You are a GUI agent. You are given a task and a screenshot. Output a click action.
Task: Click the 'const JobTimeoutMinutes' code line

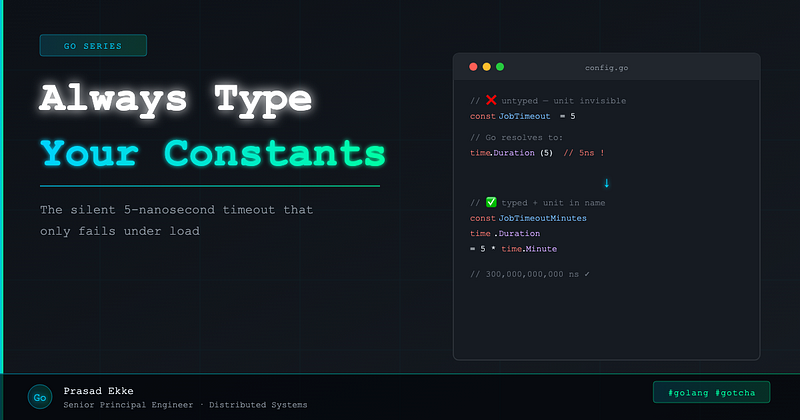pos(528,218)
